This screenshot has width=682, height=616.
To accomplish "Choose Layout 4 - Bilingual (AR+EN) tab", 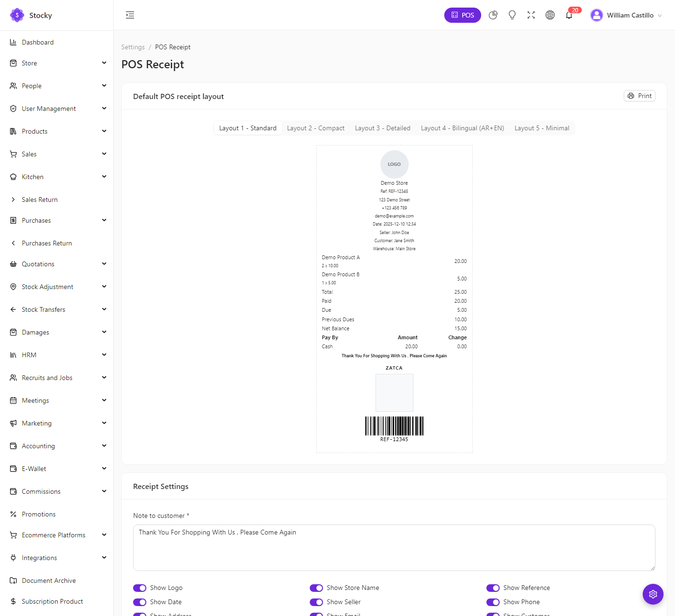I will pos(462,128).
